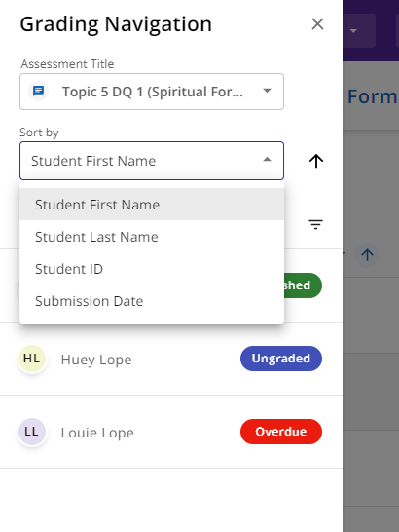The image size is (399, 532).
Task: Open the filter list icon
Action: [315, 224]
